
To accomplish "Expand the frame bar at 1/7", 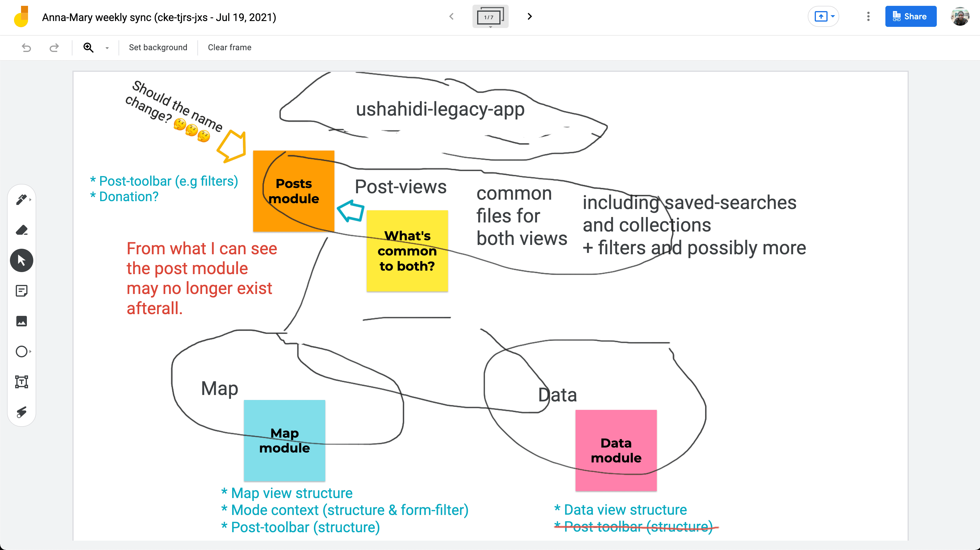I will tap(490, 17).
